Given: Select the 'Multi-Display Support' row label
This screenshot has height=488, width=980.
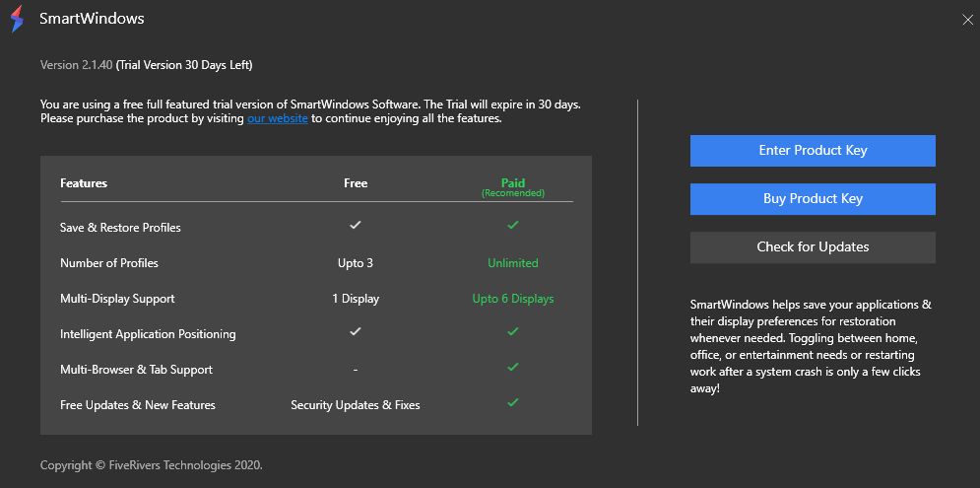Looking at the screenshot, I should (117, 299).
